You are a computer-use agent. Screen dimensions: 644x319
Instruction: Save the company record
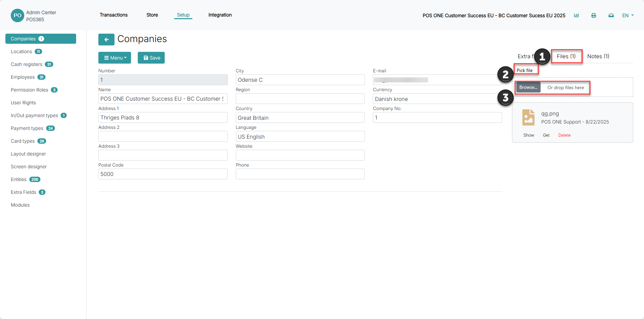coord(151,58)
